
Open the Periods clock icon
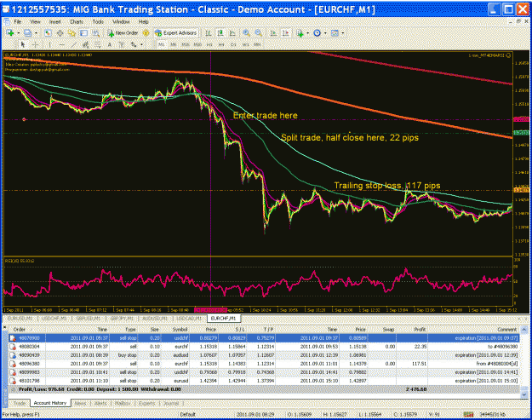point(317,33)
